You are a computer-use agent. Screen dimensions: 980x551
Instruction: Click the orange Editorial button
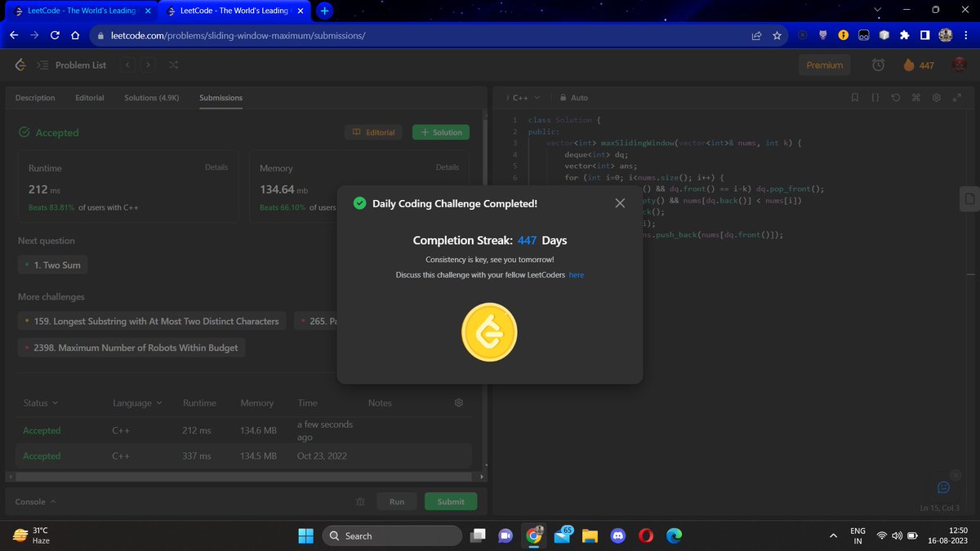coord(373,132)
